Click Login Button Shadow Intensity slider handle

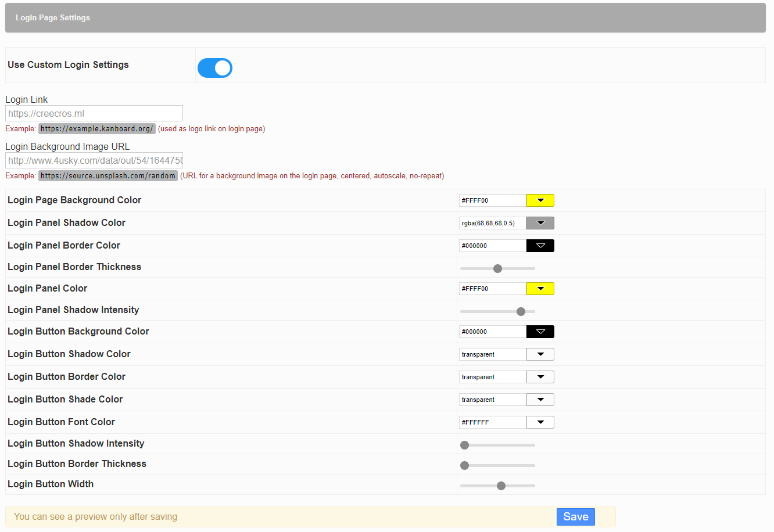coord(464,445)
